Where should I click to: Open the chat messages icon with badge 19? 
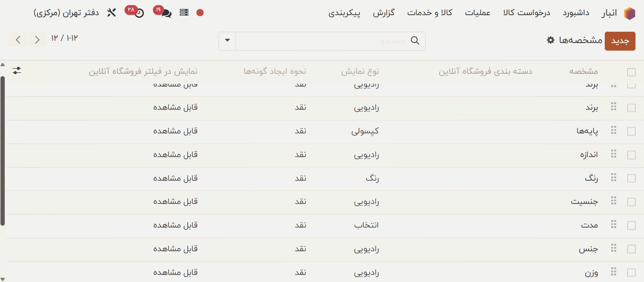click(166, 13)
